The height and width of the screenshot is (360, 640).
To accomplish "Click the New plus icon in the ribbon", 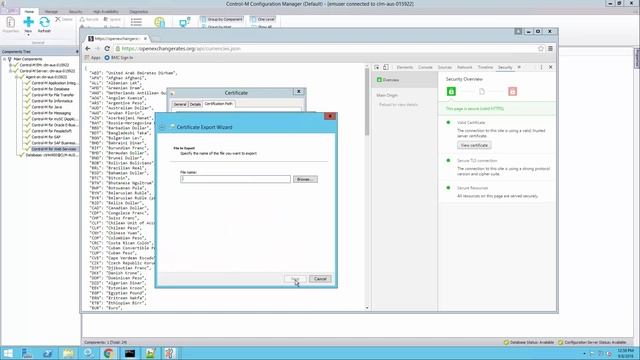I will 28,22.
